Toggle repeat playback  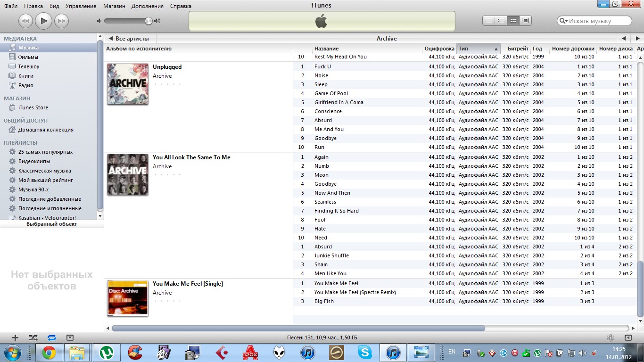(51, 337)
